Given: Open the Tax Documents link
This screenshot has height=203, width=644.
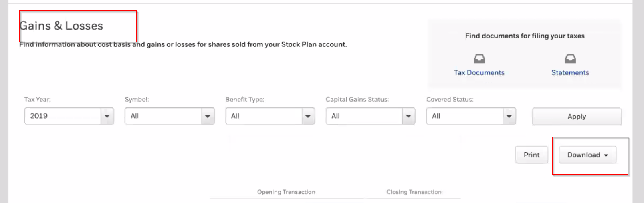Looking at the screenshot, I should 479,72.
